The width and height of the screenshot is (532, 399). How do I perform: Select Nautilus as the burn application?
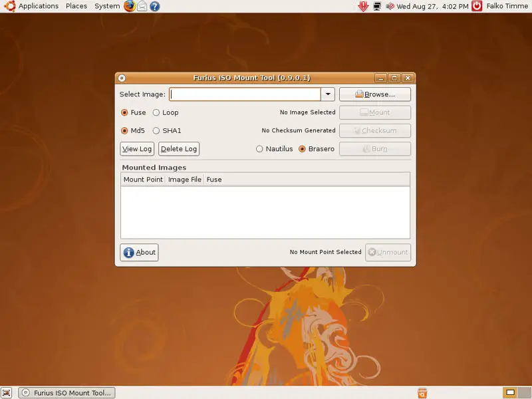[275, 149]
